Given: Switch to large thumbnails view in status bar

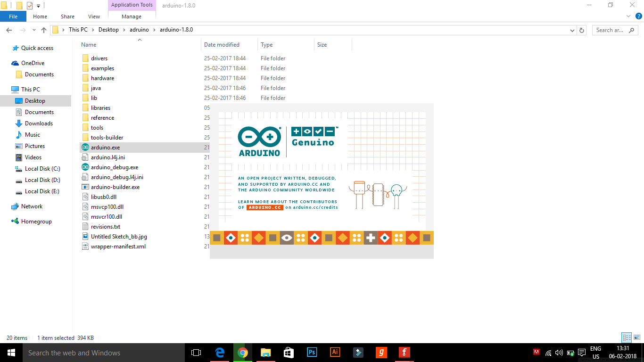Looking at the screenshot, I should pos(636,337).
